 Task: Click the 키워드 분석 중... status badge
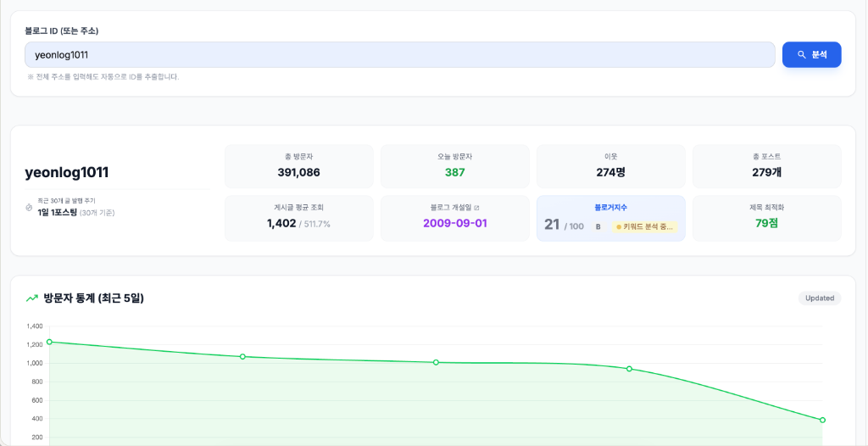pyautogui.click(x=644, y=226)
